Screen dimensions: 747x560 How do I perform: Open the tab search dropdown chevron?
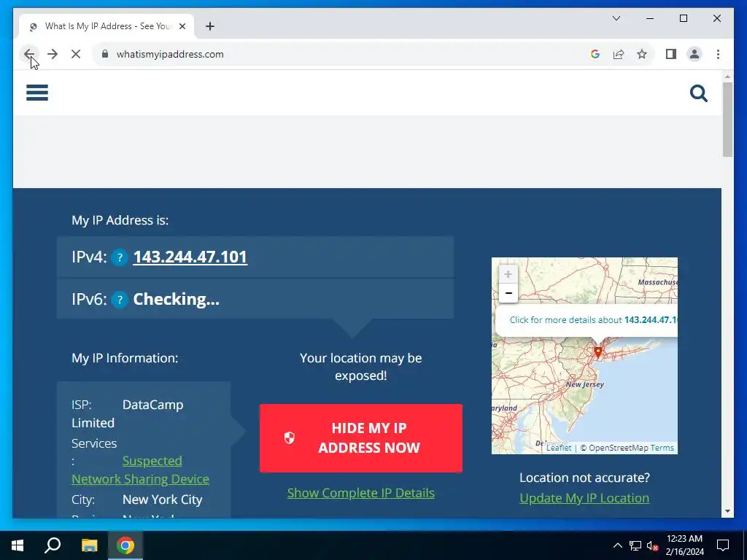616,18
